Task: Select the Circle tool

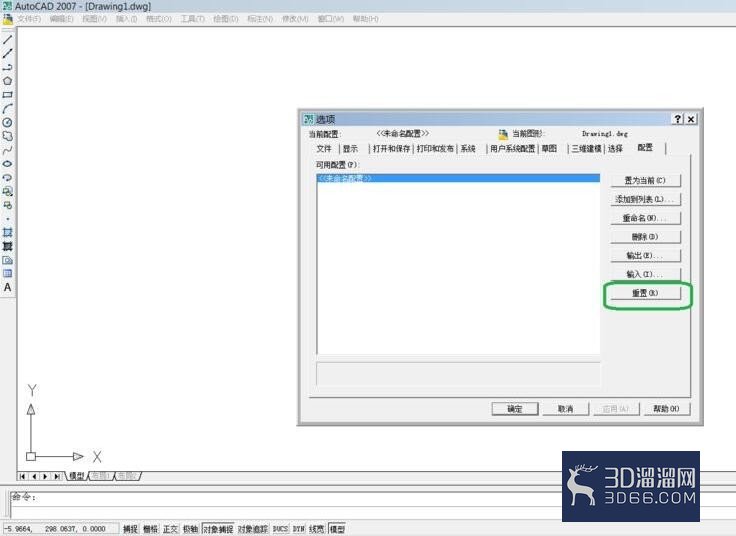Action: coord(8,123)
